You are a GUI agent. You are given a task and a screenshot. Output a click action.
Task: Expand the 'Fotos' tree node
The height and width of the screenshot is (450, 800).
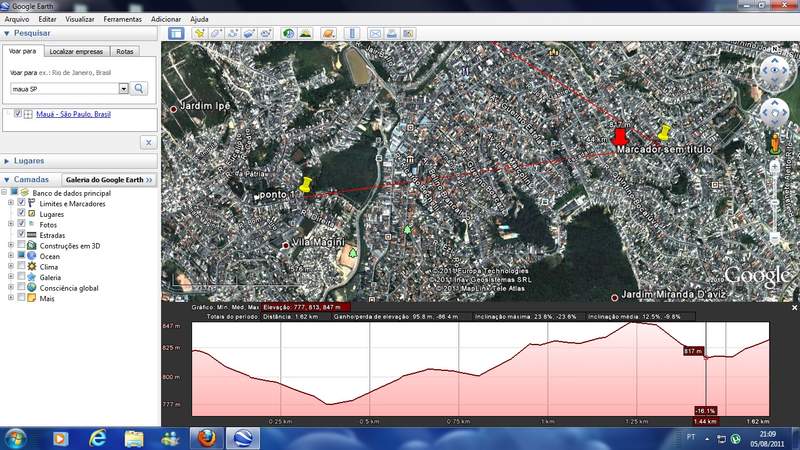click(x=11, y=224)
